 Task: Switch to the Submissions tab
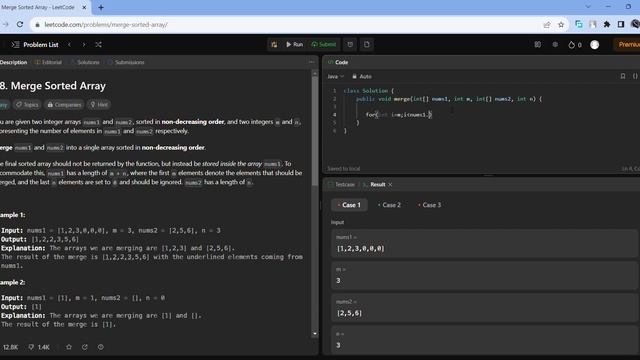tap(126, 62)
